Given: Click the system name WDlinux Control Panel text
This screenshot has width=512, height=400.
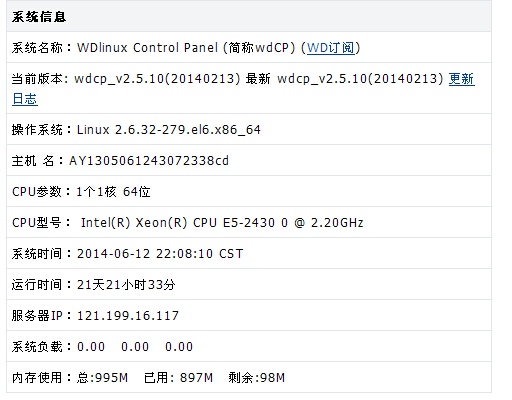Looking at the screenshot, I should (x=148, y=48).
